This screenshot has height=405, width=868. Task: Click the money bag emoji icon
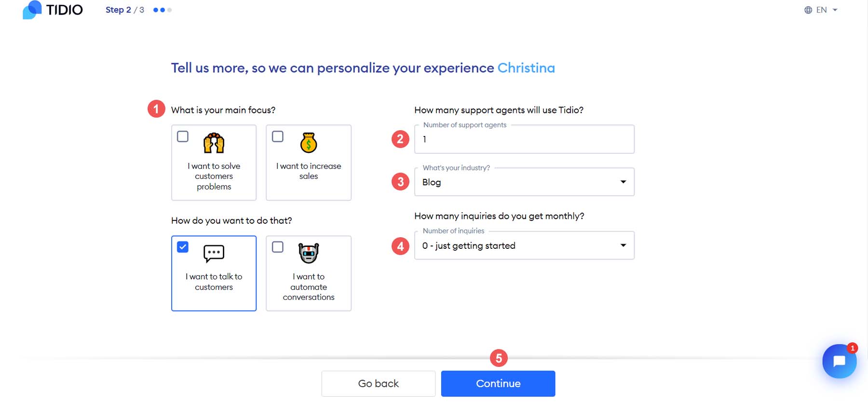pos(309,143)
